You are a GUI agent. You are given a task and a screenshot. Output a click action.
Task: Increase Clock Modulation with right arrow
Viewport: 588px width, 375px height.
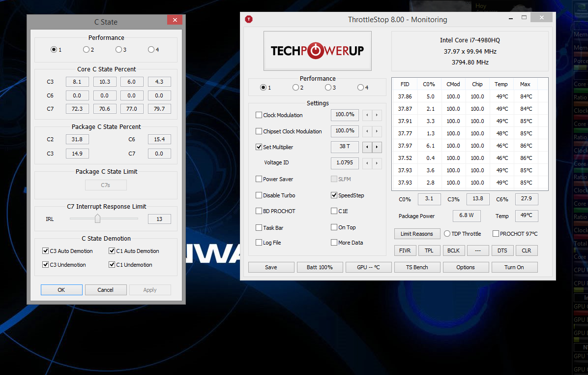pyautogui.click(x=377, y=115)
